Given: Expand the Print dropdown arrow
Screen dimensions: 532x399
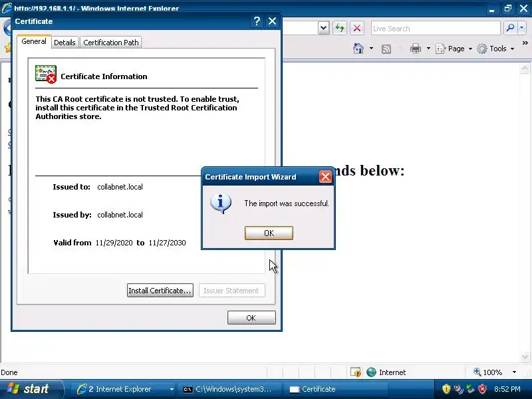Looking at the screenshot, I should (x=428, y=49).
